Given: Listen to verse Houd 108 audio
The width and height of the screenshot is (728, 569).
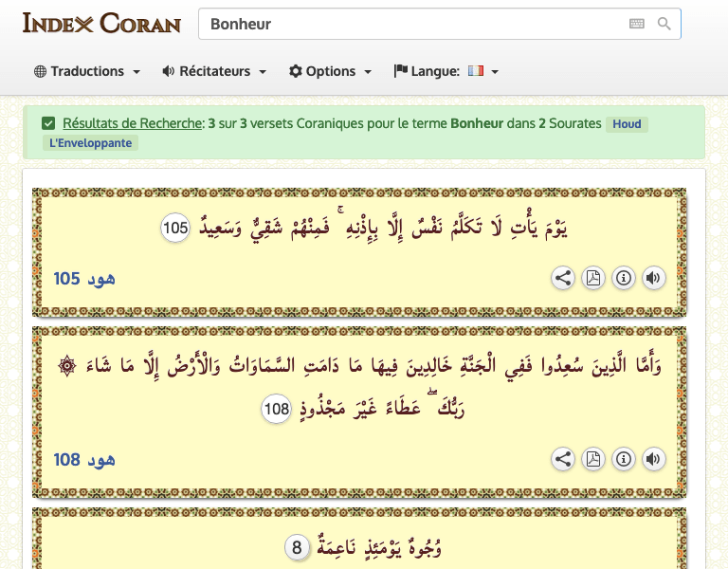Looking at the screenshot, I should [x=653, y=459].
